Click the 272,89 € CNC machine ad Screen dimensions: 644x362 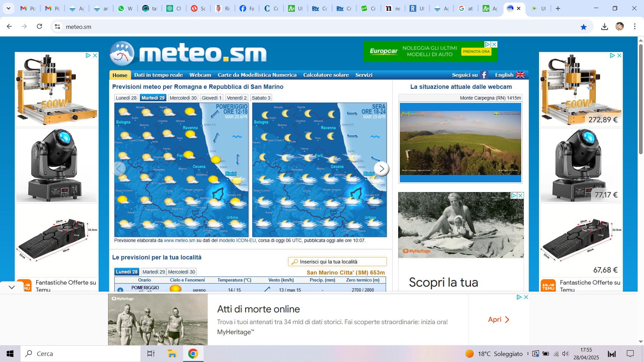[x=581, y=90]
